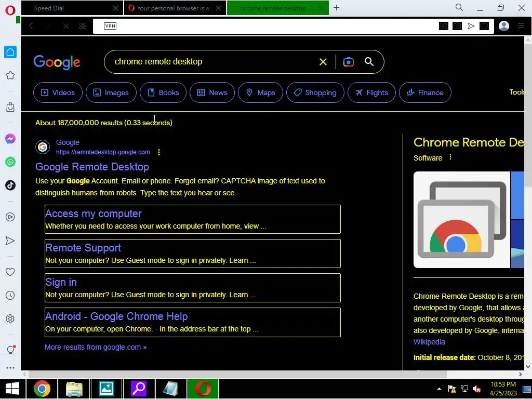Open Facebook Messenger in the sidebar
This screenshot has height=399, width=532.
pyautogui.click(x=10, y=139)
